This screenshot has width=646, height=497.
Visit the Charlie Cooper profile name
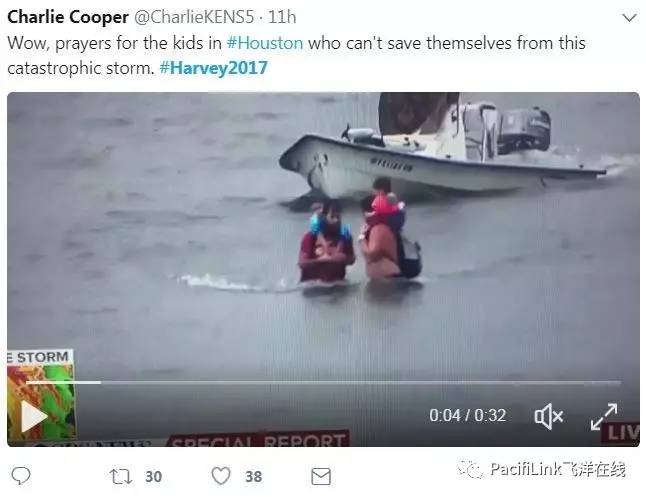pos(68,17)
